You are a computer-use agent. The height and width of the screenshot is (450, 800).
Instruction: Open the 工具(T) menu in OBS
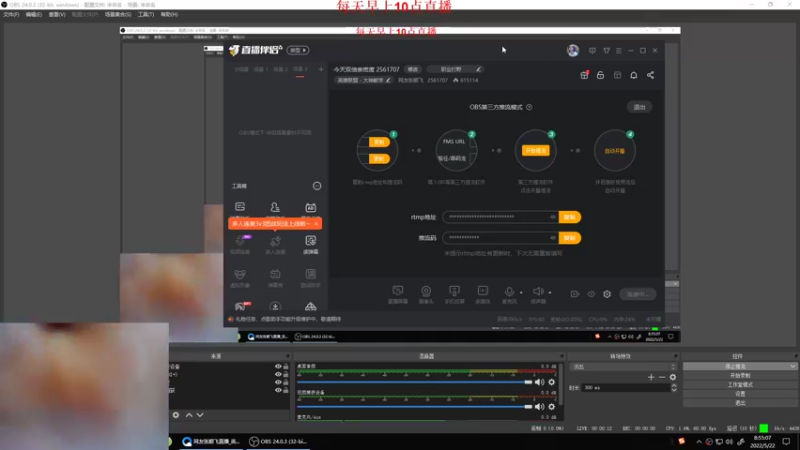coord(146,14)
